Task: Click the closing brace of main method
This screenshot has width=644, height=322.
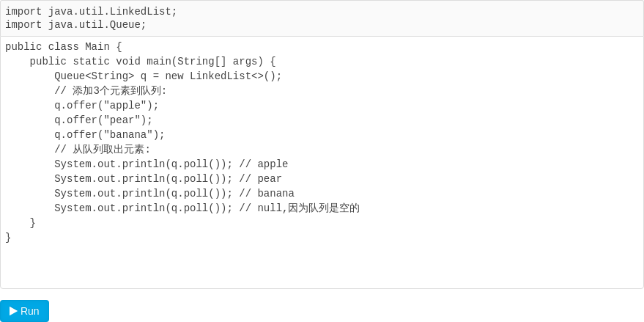Action: (33, 223)
